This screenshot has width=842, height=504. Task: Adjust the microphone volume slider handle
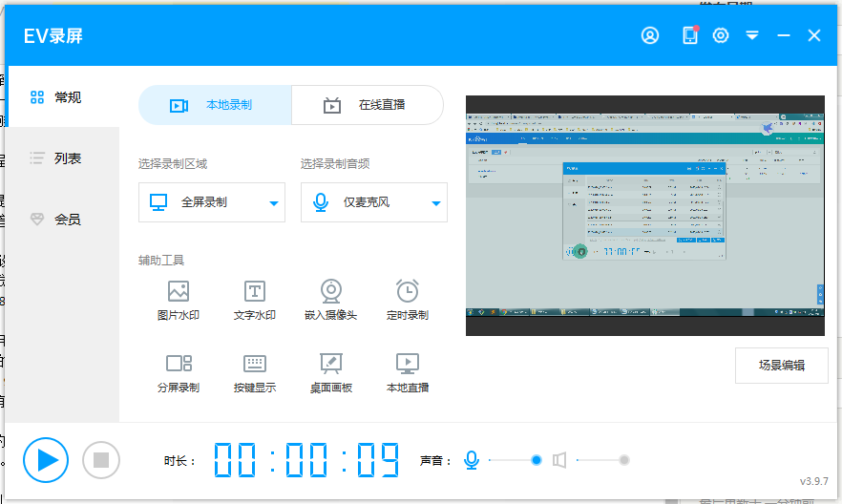point(536,460)
